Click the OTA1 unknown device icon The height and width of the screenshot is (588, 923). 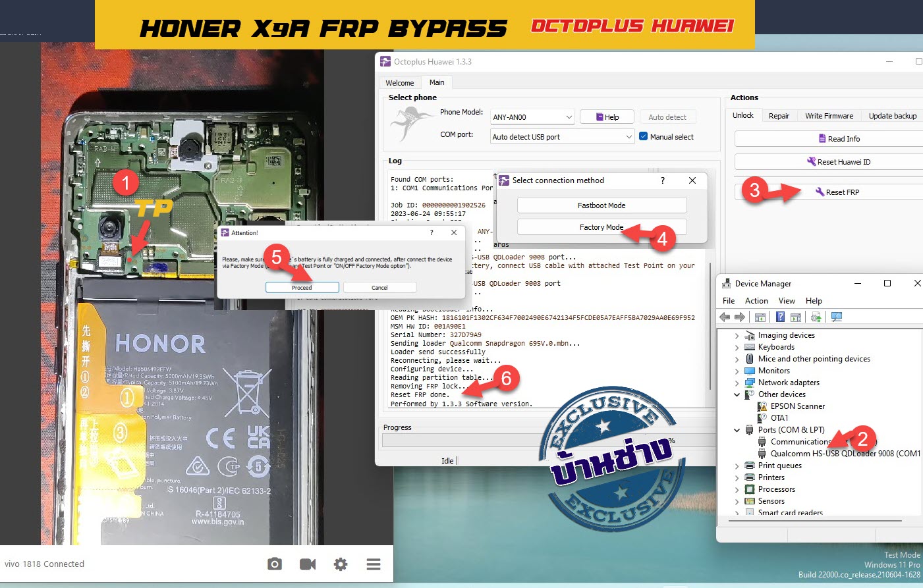[762, 418]
